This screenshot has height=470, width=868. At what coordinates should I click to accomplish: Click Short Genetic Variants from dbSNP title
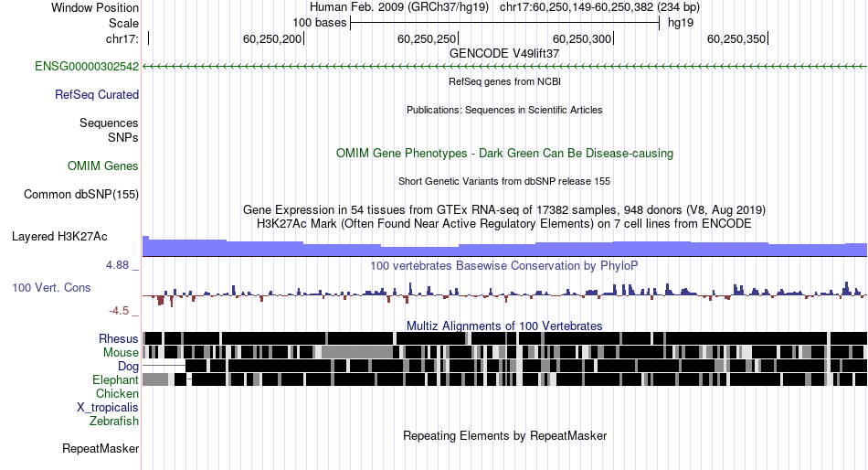(x=504, y=181)
